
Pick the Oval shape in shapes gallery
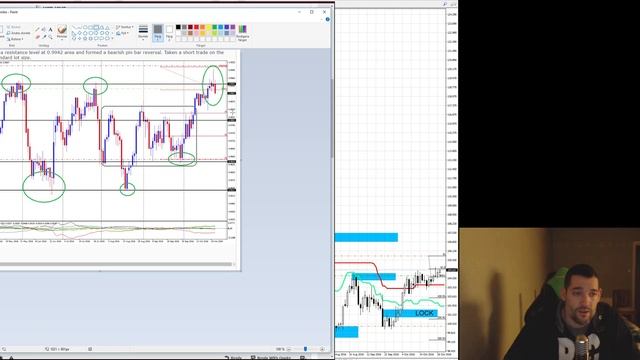click(x=85, y=27)
